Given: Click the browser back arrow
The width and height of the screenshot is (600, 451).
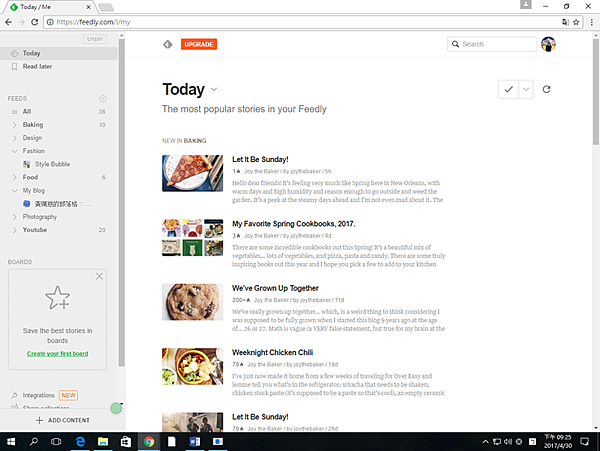Looking at the screenshot, I should coord(8,22).
